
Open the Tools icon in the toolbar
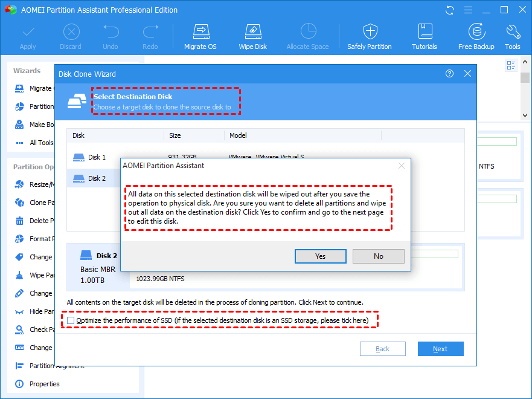[513, 36]
